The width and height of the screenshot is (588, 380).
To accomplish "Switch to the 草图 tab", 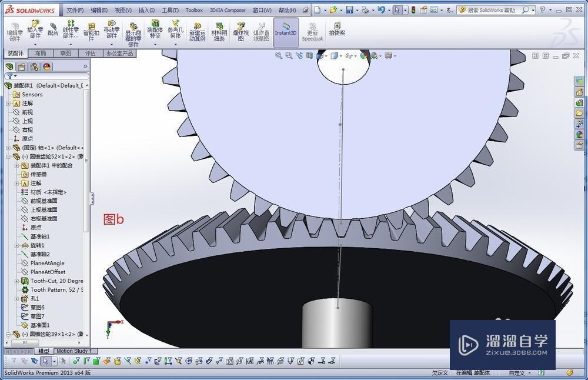I will 66,54.
